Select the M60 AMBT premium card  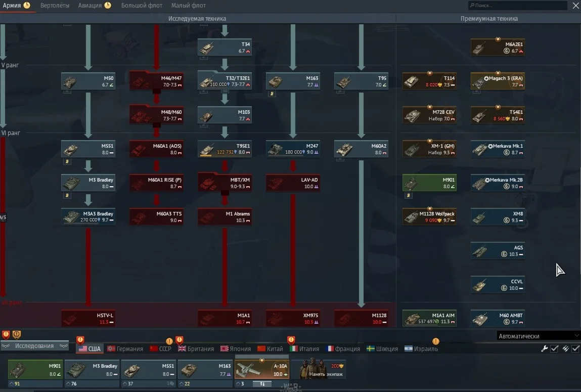498,318
